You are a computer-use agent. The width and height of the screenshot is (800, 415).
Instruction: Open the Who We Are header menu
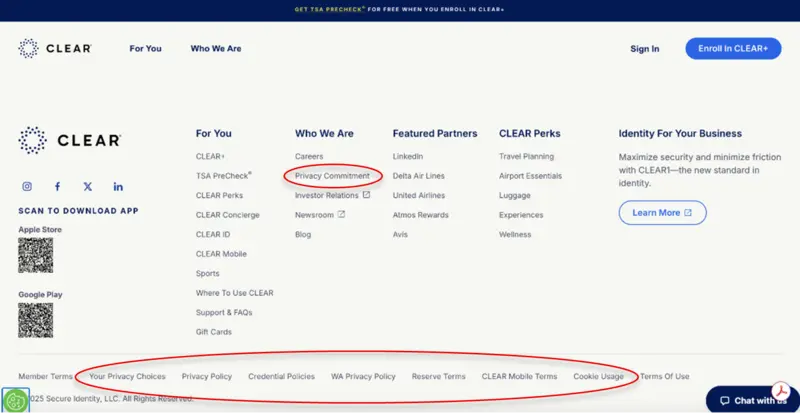coord(216,49)
